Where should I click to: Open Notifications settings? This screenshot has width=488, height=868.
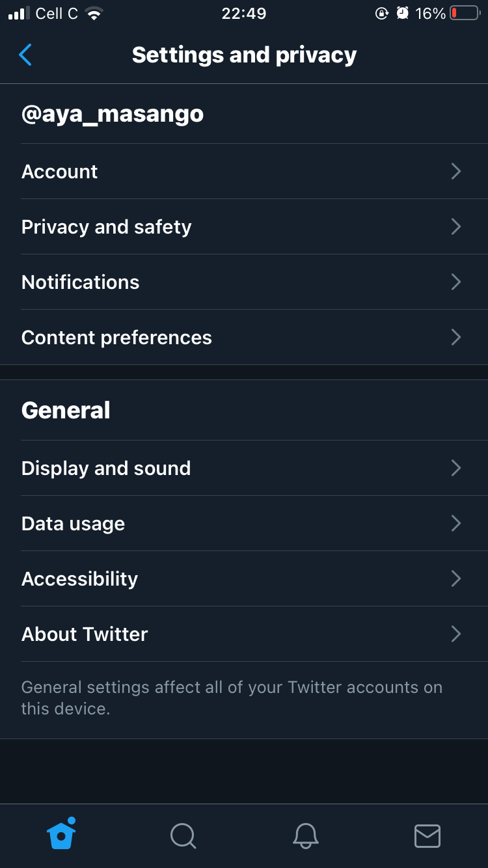(81, 282)
